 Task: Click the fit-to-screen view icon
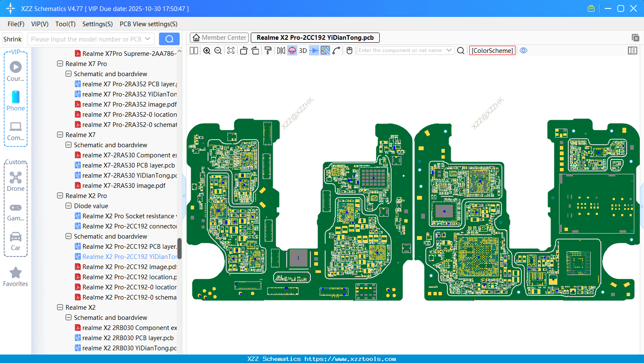point(231,51)
